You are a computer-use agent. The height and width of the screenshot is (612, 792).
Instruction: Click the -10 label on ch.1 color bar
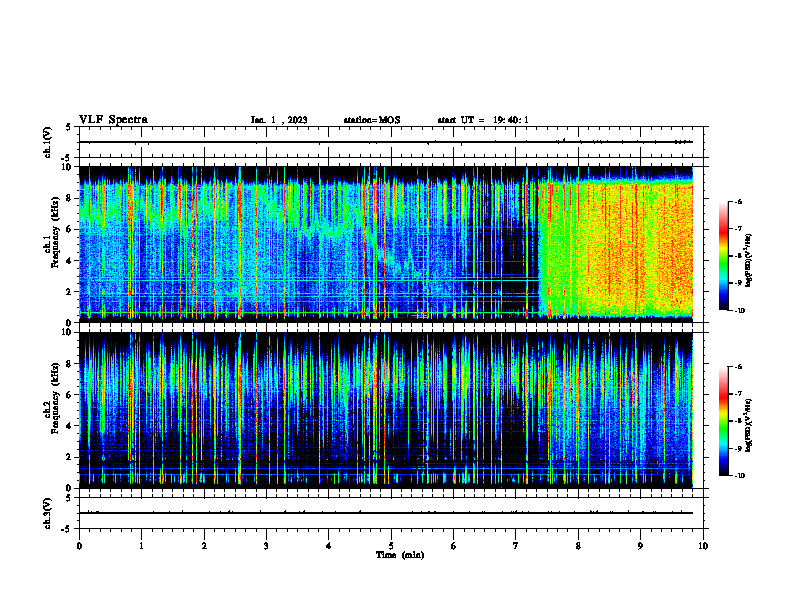click(x=739, y=311)
